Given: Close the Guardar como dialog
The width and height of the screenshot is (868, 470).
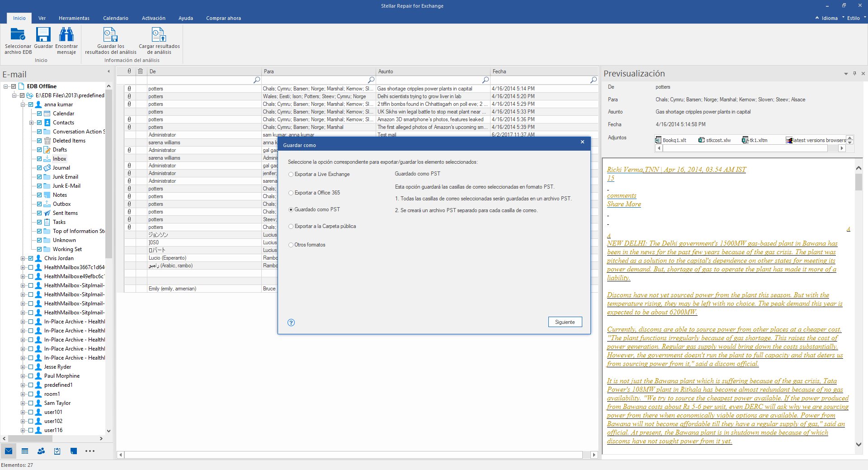Looking at the screenshot, I should click(x=582, y=142).
